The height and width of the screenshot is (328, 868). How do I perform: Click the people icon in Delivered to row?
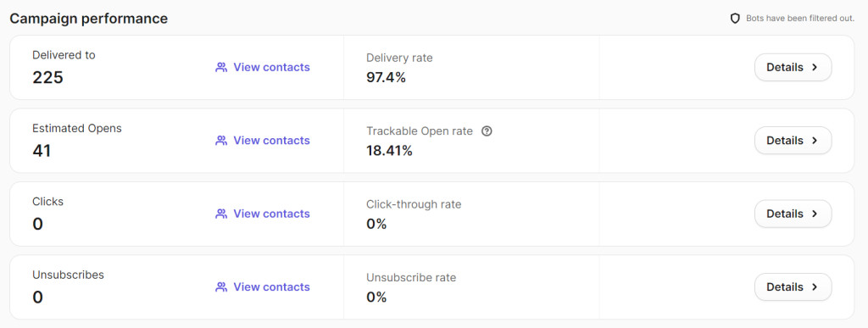pos(221,68)
